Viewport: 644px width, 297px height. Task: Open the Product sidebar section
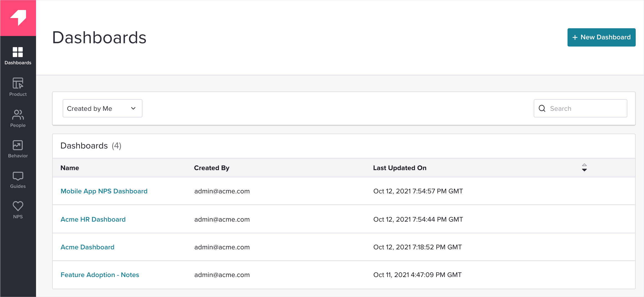point(18,87)
